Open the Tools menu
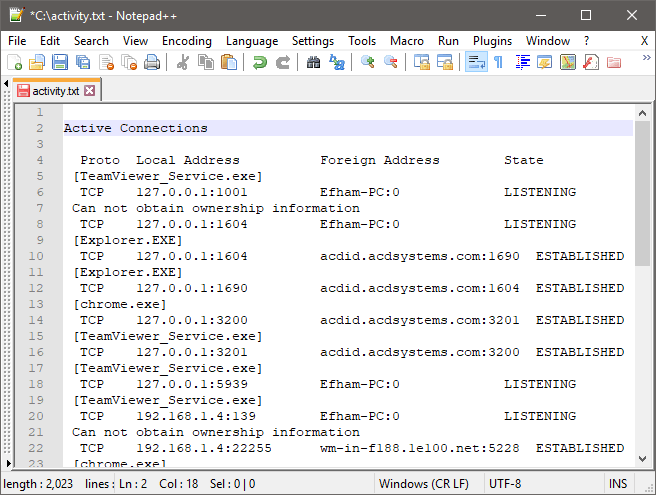Image resolution: width=656 pixels, height=495 pixels. point(362,41)
